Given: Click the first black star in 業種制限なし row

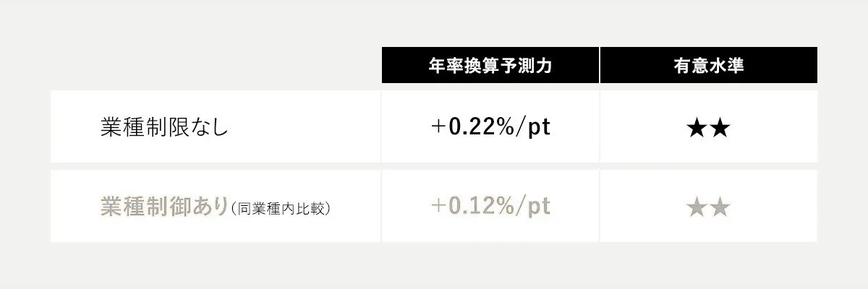Looking at the screenshot, I should coord(697,129).
